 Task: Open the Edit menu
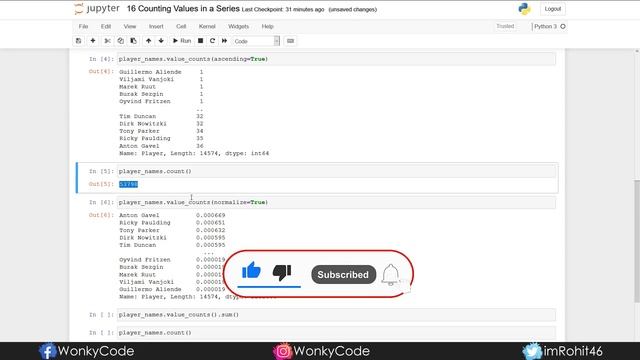click(x=106, y=26)
